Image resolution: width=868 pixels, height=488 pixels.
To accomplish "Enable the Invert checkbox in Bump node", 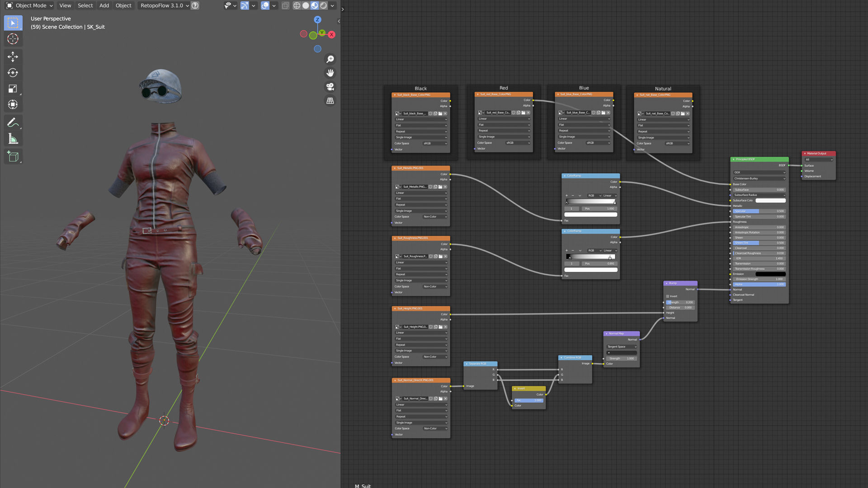I will pyautogui.click(x=668, y=296).
